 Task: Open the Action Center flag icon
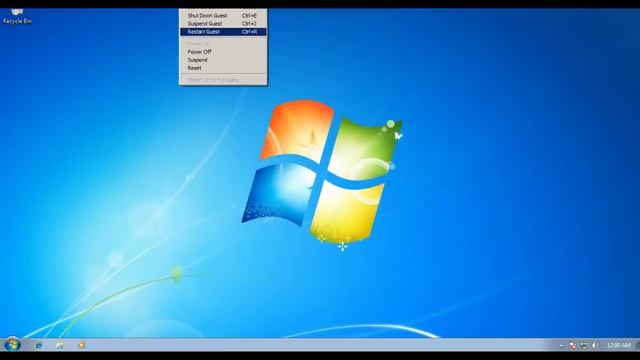click(x=573, y=346)
